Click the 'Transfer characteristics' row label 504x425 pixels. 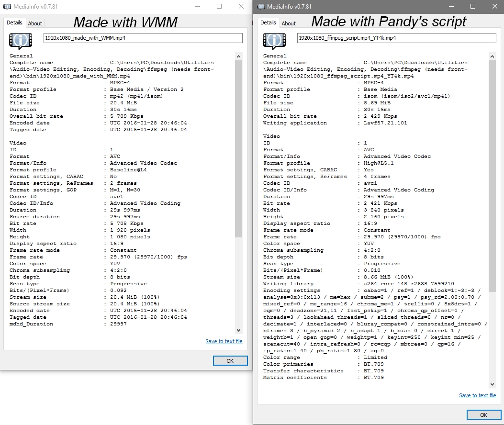click(x=303, y=370)
